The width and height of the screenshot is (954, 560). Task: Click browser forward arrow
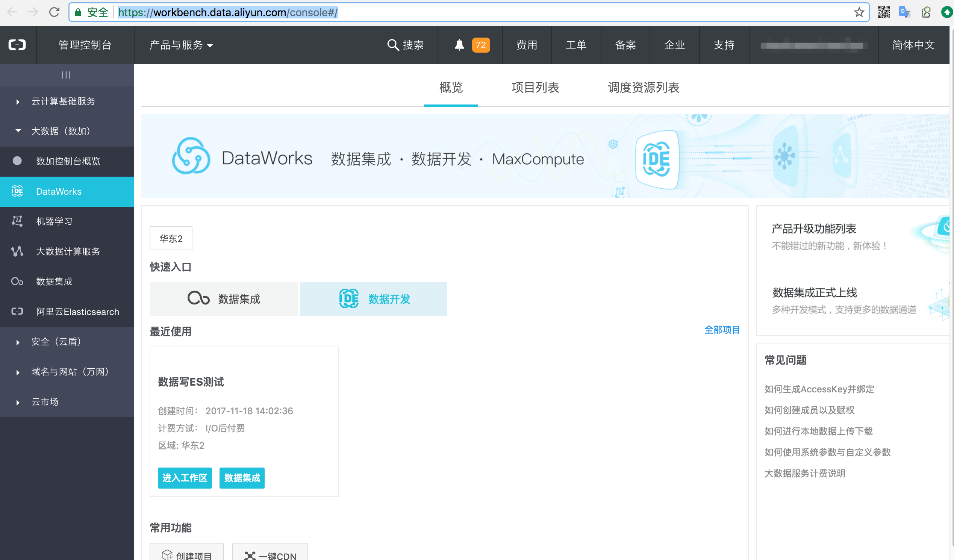(33, 12)
